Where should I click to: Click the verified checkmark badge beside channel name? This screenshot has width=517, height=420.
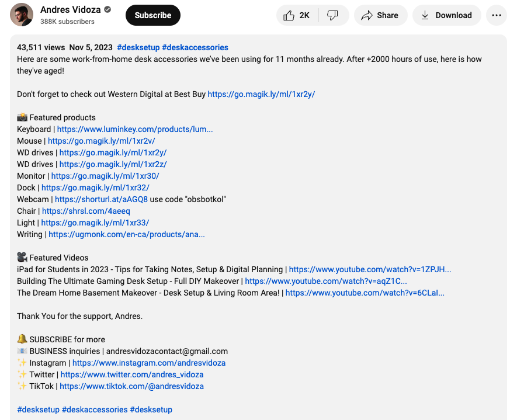point(107,9)
